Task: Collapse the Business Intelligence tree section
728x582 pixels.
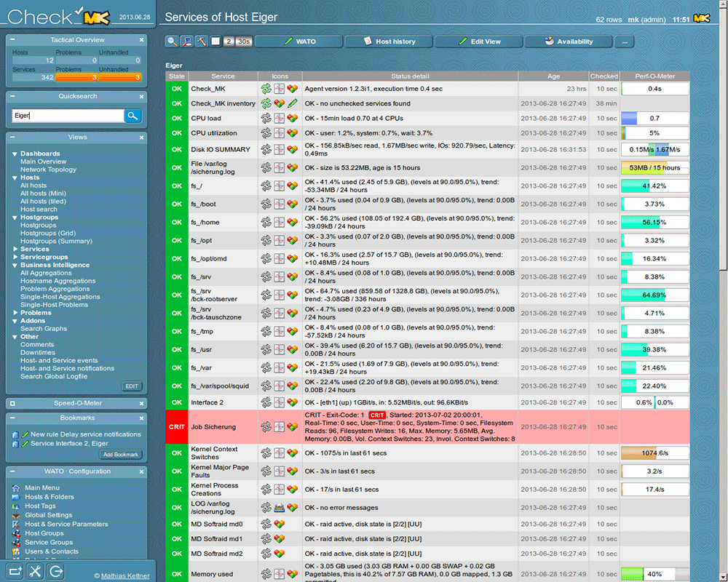Action: (x=15, y=266)
